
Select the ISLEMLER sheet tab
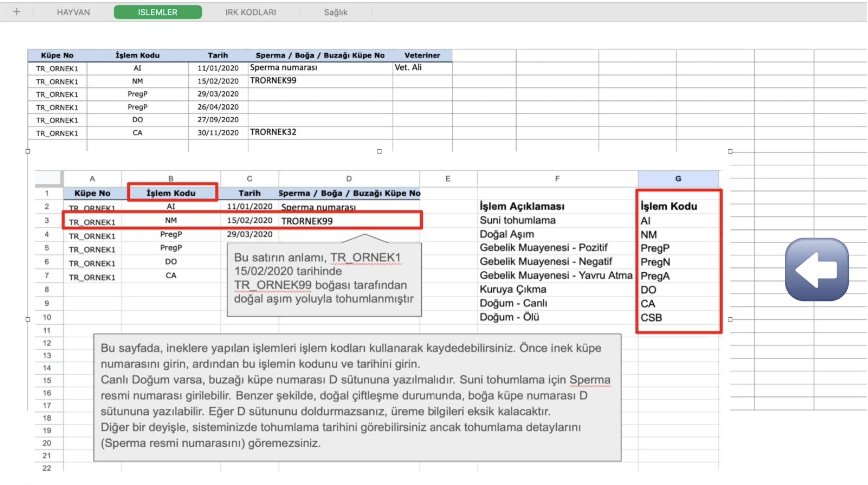coord(158,12)
